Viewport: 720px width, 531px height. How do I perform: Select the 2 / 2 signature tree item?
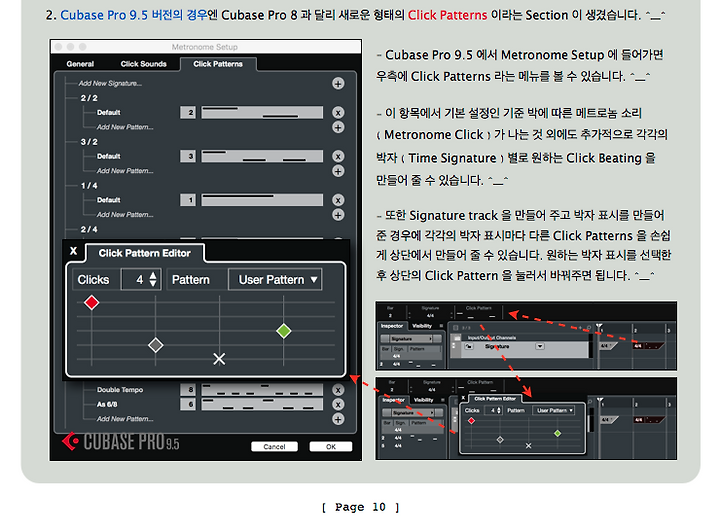(89, 98)
